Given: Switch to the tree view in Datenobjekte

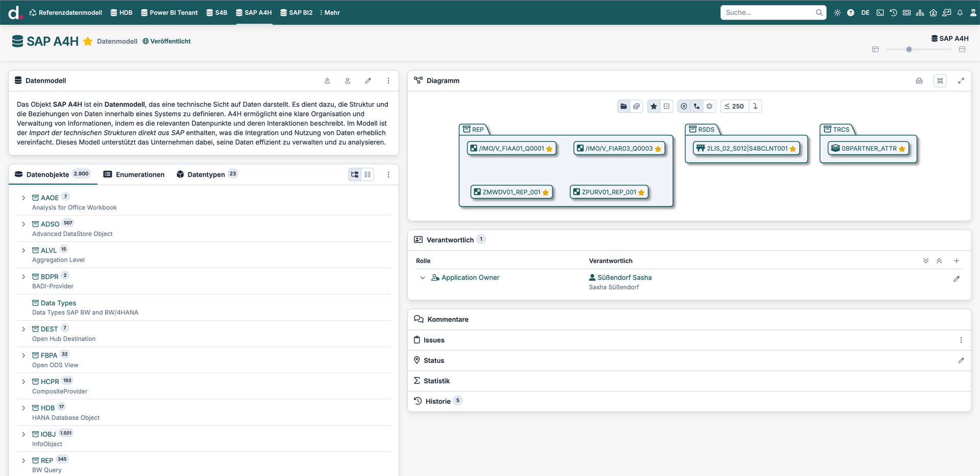Looking at the screenshot, I should coord(355,175).
